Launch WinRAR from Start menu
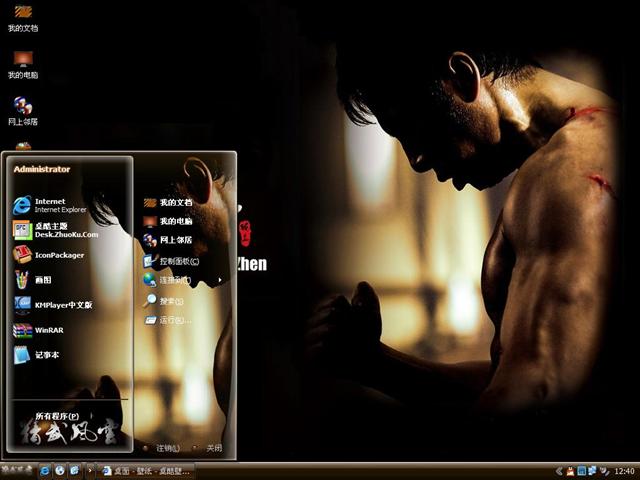640x480 pixels. [x=38, y=330]
